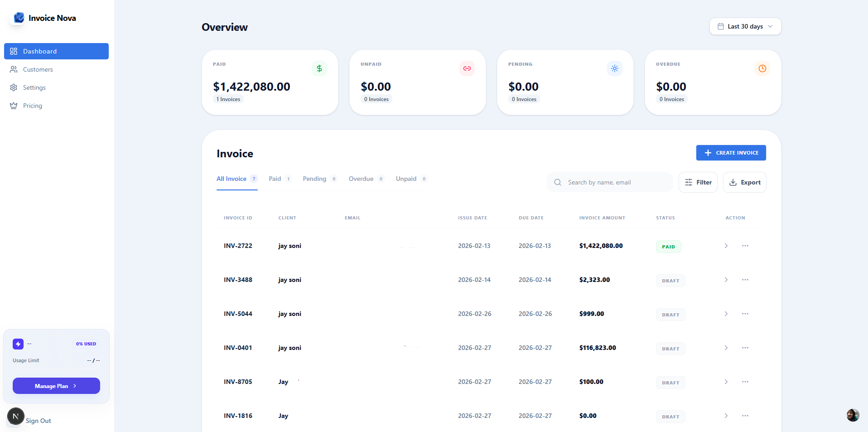Expand INV-8705 row with its chevron
Viewport: 868px width, 432px height.
pos(726,382)
